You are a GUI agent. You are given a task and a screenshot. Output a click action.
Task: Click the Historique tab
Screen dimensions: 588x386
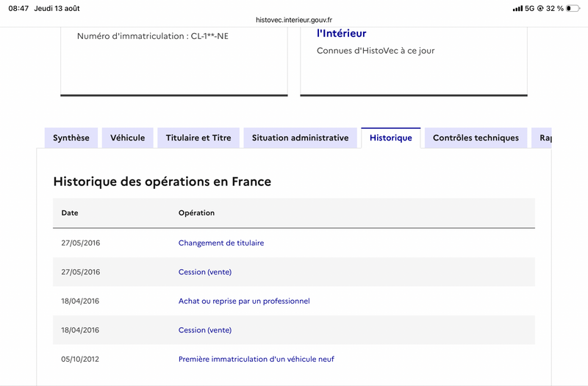pyautogui.click(x=391, y=137)
